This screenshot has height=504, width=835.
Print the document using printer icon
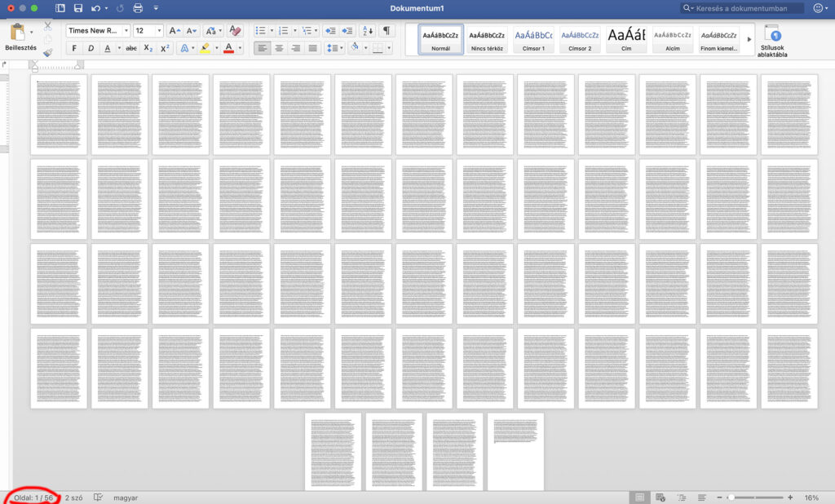[x=137, y=8]
